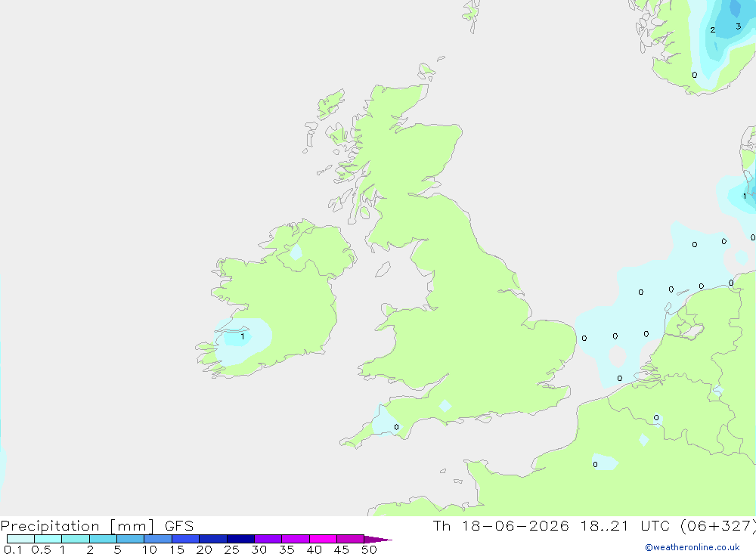This screenshot has width=756, height=554.
Task: Click the 25–30 mm navy legend swatch
Action: [x=240, y=539]
